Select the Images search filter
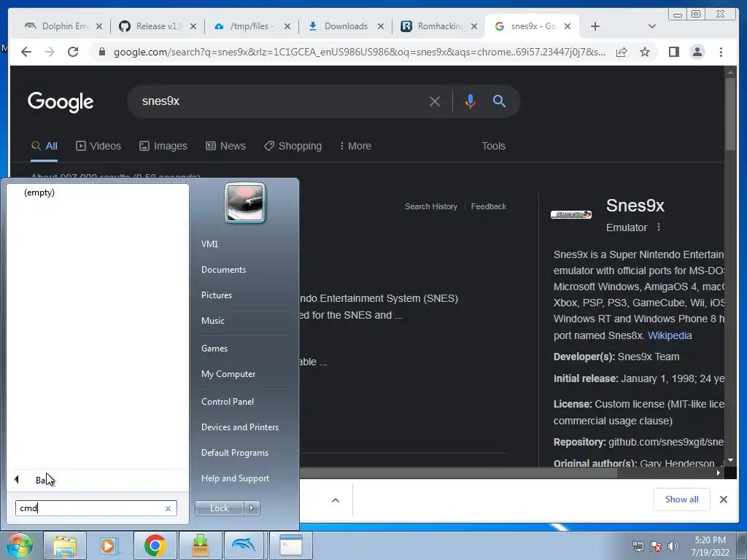This screenshot has width=747, height=560. 163,146
